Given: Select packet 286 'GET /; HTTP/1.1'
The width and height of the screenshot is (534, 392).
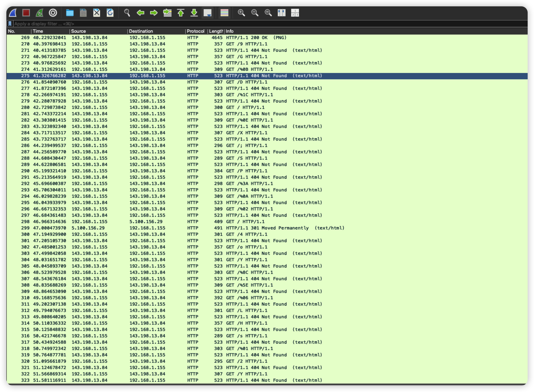Looking at the screenshot, I should tap(267, 146).
